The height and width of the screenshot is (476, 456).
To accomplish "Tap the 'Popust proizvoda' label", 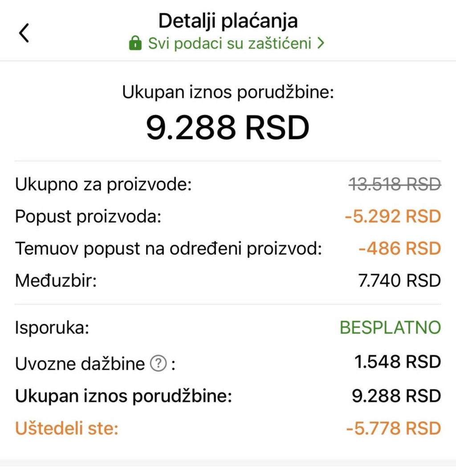I will [88, 216].
